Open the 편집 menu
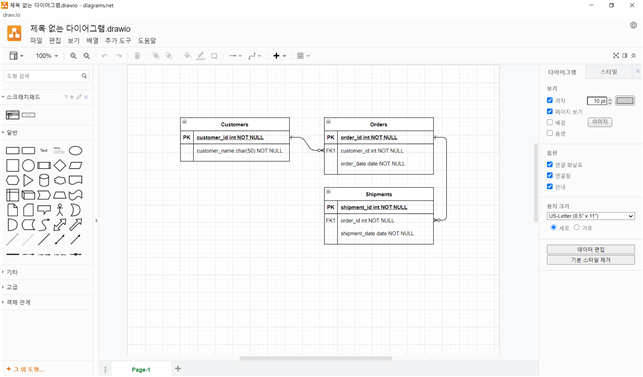 tap(55, 41)
